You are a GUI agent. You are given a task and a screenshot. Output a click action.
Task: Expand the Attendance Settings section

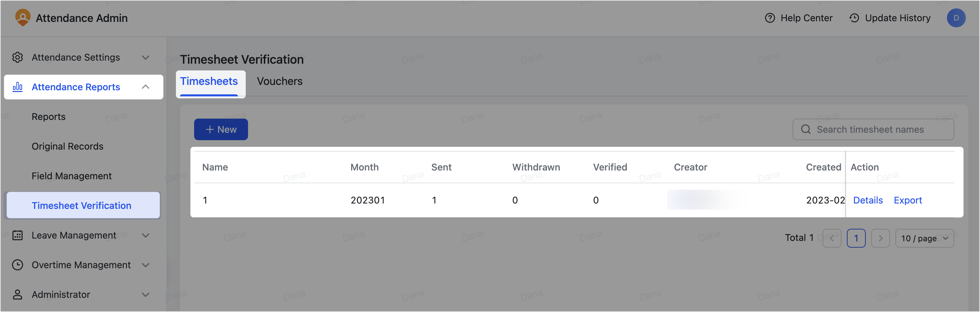[146, 57]
